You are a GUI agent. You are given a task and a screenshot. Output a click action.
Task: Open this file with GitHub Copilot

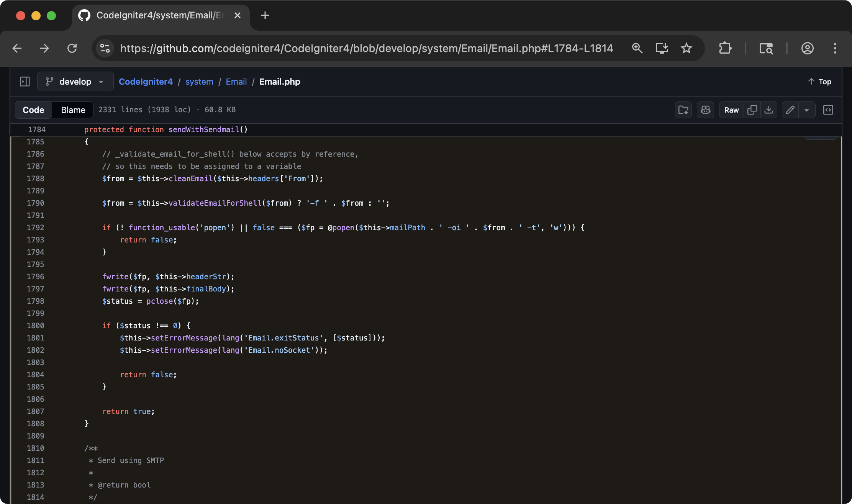[x=705, y=110]
